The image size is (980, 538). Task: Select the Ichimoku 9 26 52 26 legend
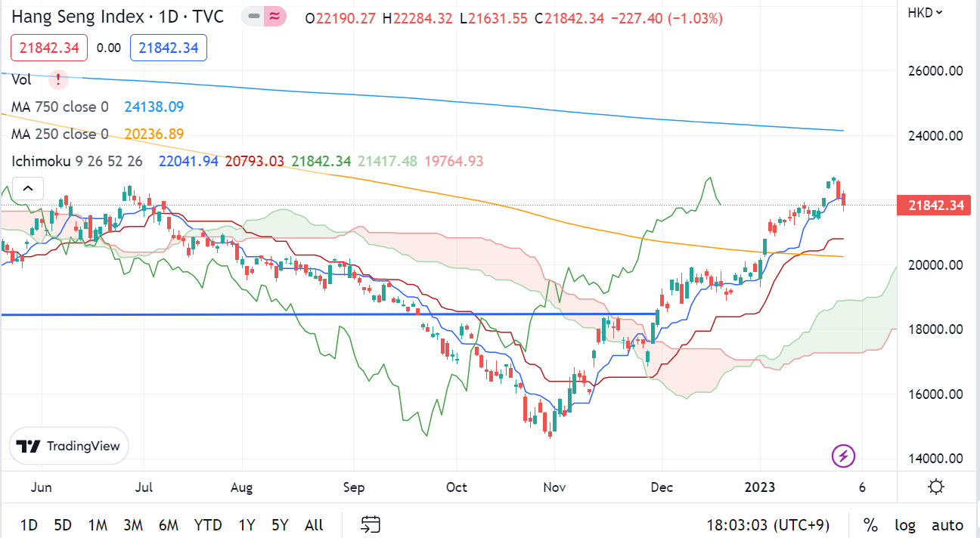(77, 161)
